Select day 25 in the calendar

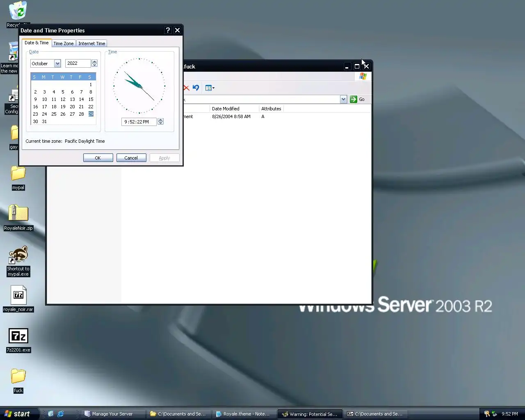pos(54,114)
